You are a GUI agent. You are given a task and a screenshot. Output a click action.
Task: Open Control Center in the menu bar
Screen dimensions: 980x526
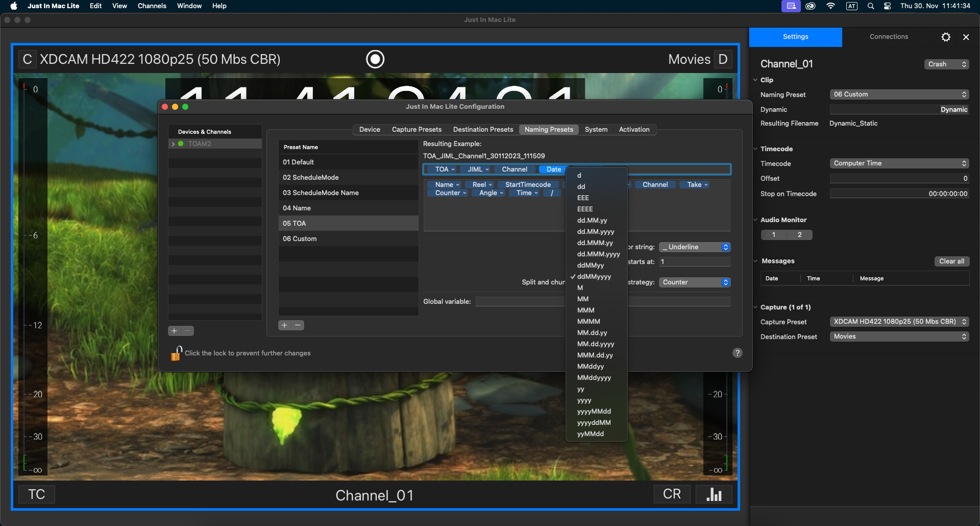point(888,6)
